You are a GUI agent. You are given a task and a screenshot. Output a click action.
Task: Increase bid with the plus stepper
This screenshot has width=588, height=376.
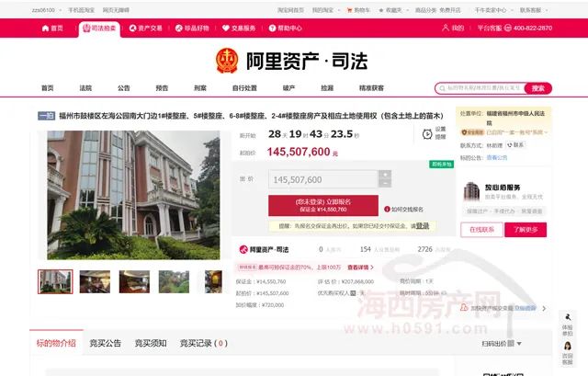[x=385, y=175]
